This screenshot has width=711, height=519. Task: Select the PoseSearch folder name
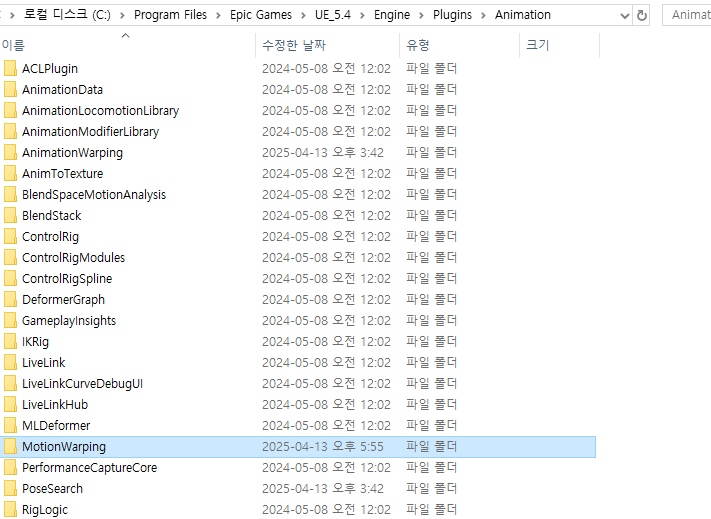[53, 489]
